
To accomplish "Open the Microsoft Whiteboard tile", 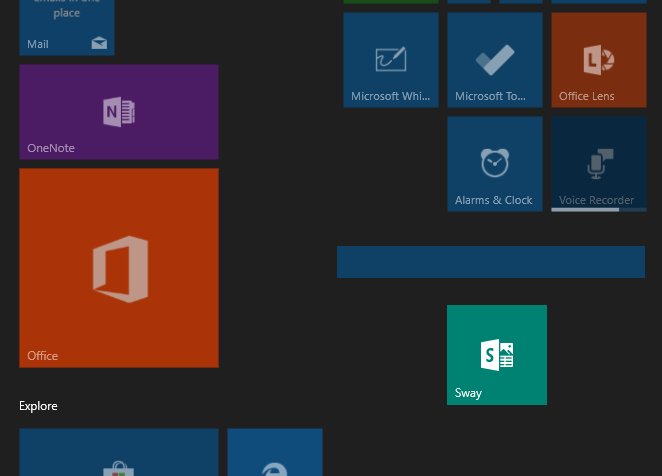I will [x=391, y=60].
